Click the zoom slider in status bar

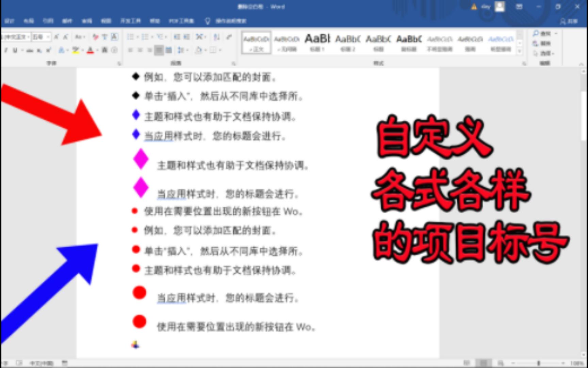(x=539, y=363)
